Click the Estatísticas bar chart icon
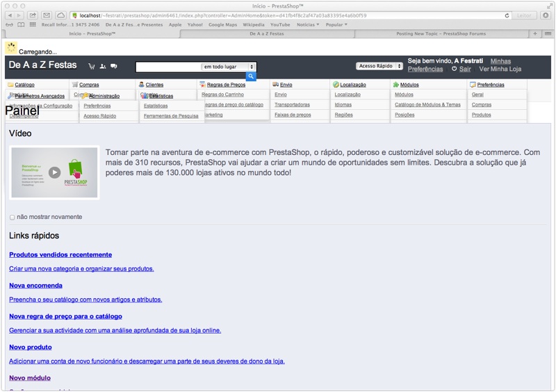 (145, 96)
